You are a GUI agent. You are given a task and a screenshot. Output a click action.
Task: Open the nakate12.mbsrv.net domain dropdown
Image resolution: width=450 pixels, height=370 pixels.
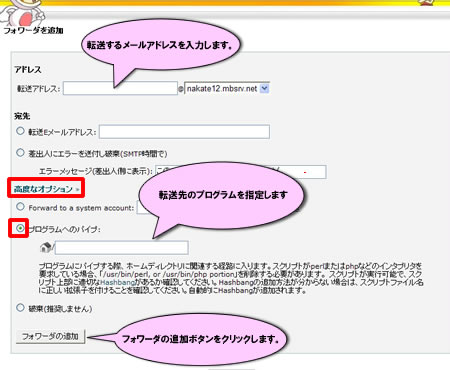227,89
